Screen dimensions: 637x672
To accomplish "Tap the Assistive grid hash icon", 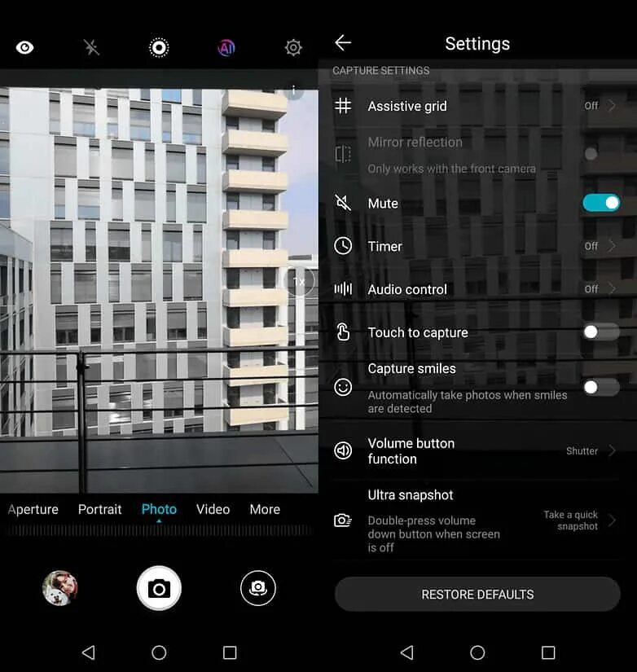I will [x=343, y=105].
